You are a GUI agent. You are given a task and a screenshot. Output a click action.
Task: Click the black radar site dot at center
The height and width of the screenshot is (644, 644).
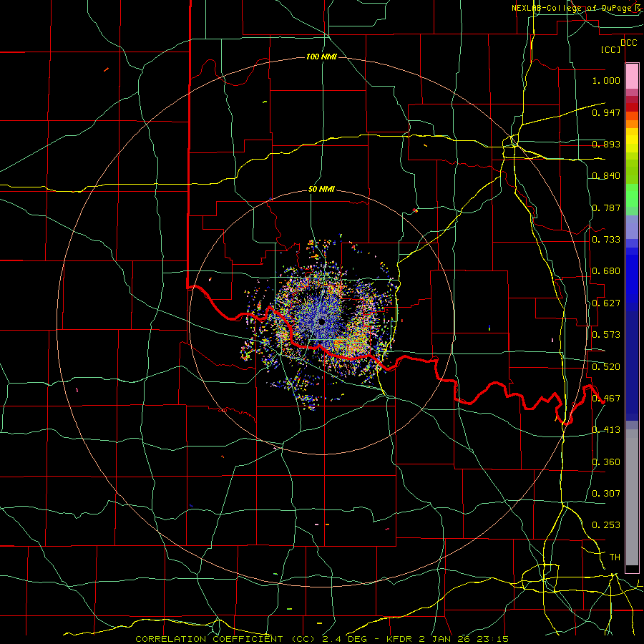tap(321, 323)
